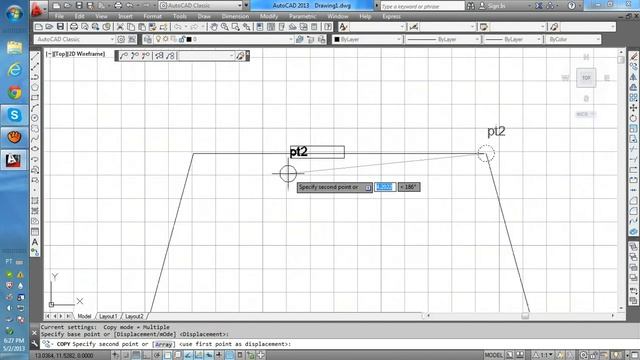Click the layer color swatch
Screen dimensions: 640x360
[189, 39]
